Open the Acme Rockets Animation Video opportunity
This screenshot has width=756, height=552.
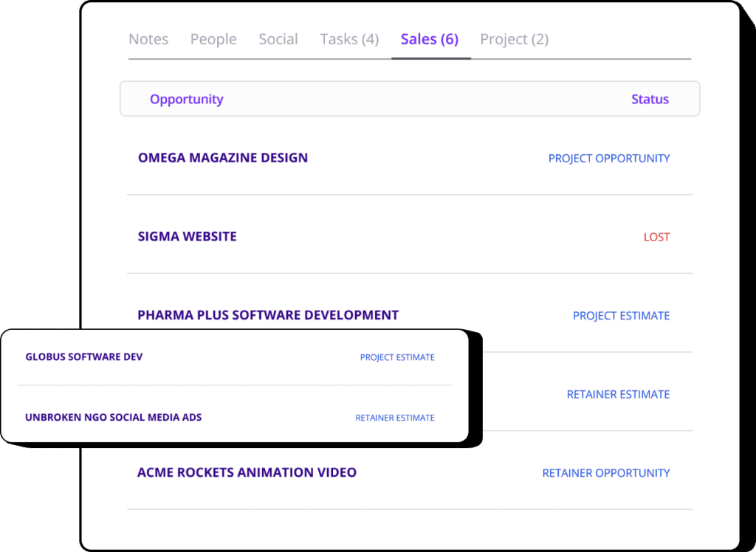point(247,472)
